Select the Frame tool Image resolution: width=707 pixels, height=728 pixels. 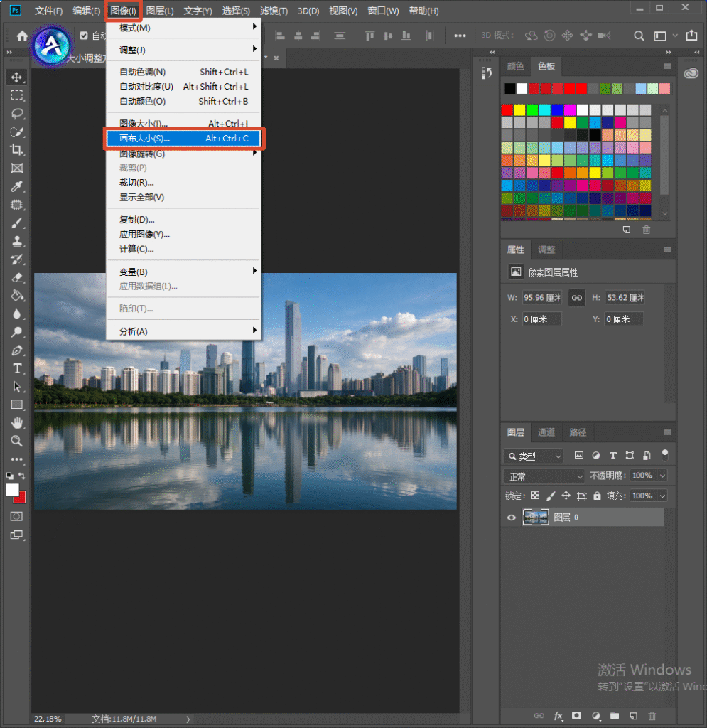coord(17,168)
